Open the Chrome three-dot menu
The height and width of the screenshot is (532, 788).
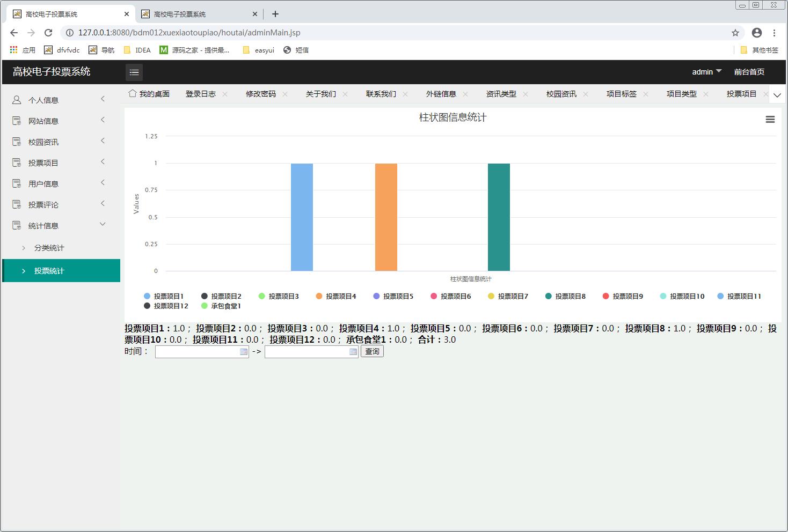[x=775, y=33]
